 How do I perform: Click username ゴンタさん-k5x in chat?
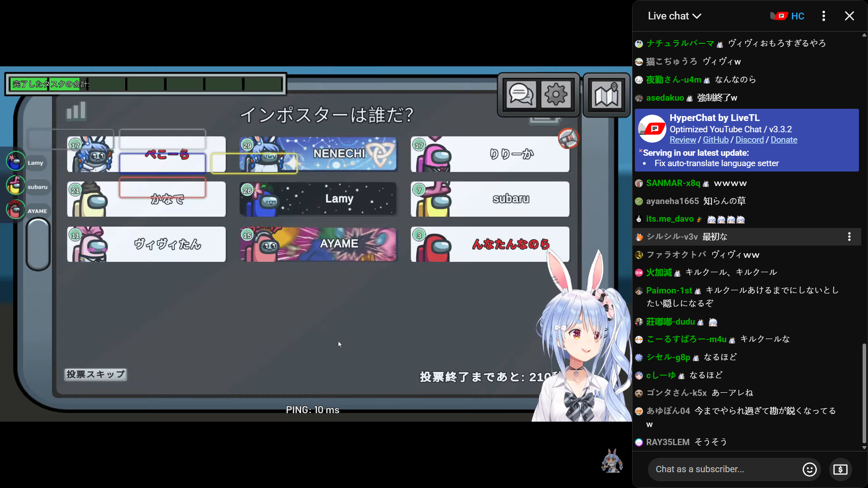(x=676, y=393)
